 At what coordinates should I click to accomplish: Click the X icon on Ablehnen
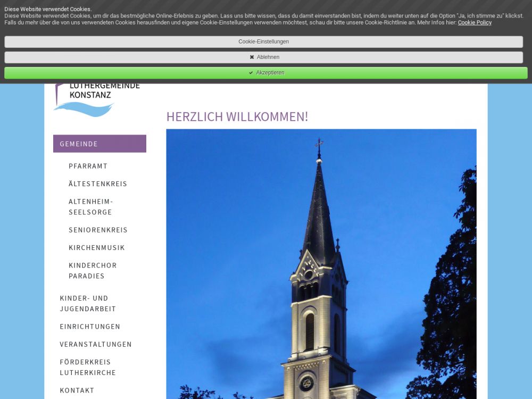coord(252,57)
